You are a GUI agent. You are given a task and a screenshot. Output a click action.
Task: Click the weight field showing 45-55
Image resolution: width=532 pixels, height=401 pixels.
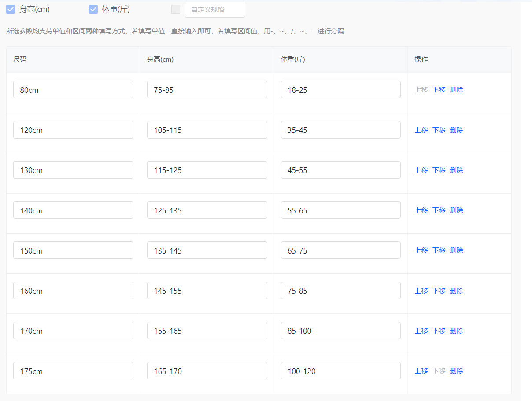click(340, 170)
